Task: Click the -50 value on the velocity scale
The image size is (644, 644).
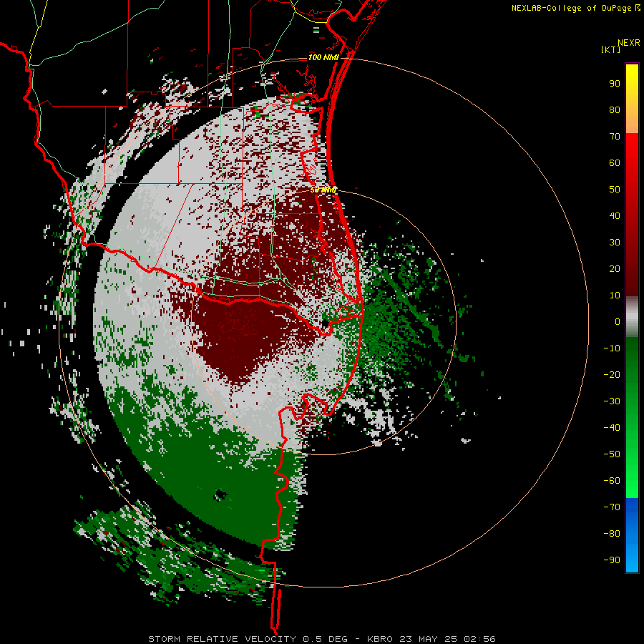Action: coord(612,454)
